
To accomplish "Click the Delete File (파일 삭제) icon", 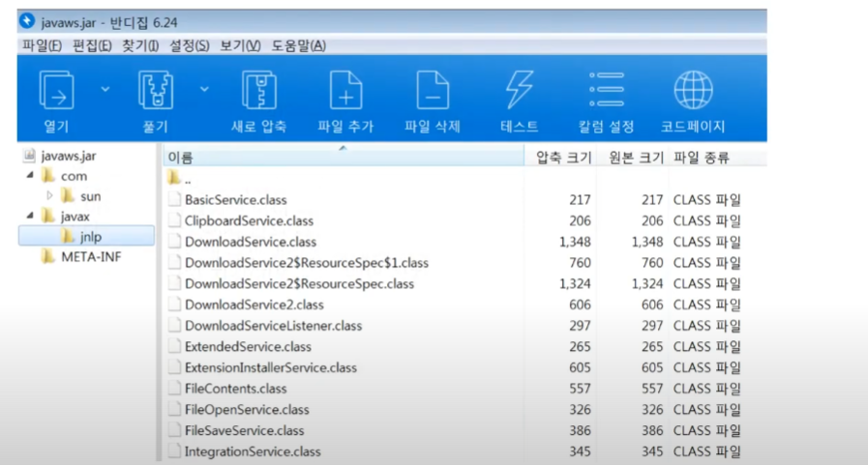I will coord(433,90).
